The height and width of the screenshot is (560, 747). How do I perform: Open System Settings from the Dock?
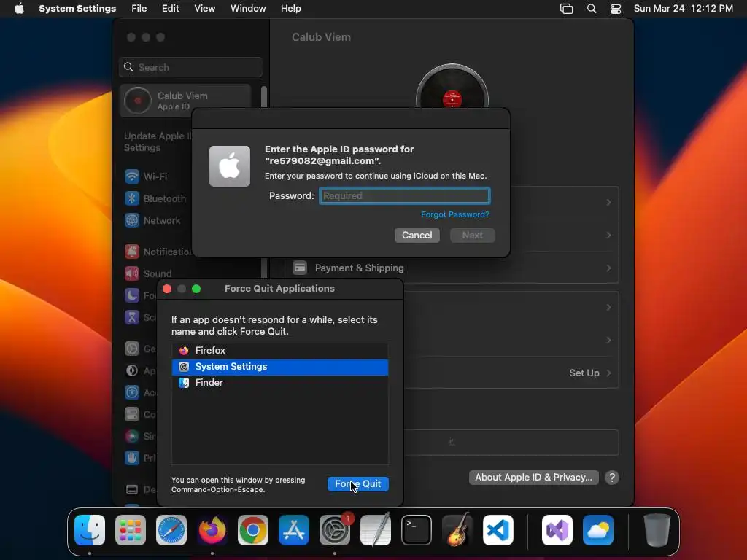(x=334, y=530)
